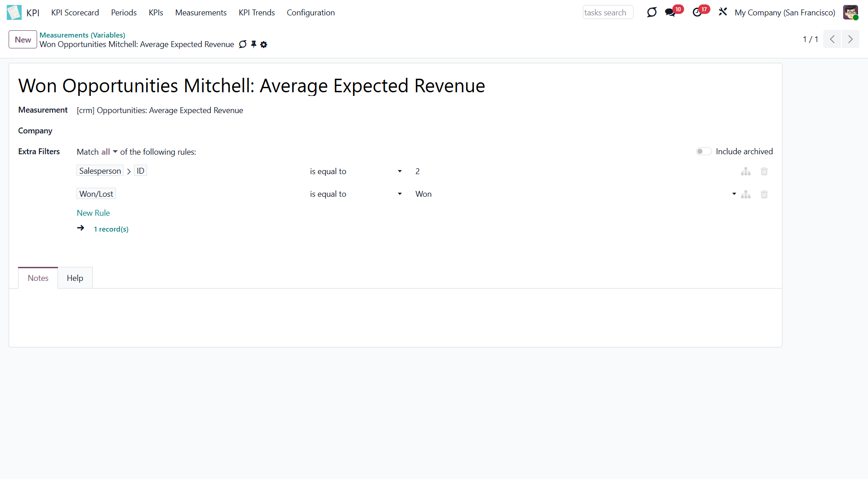
Task: Click the New button
Action: tap(23, 39)
